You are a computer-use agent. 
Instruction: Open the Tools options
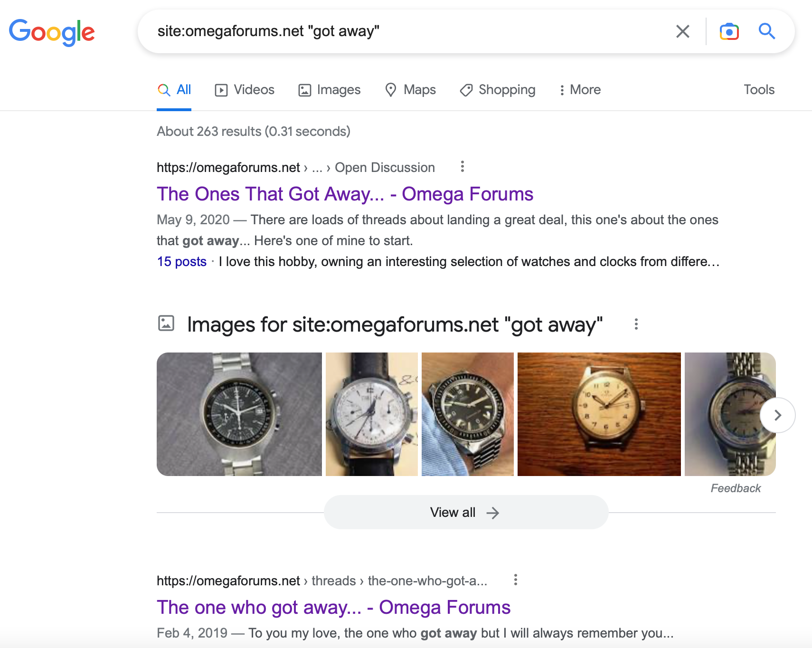758,90
